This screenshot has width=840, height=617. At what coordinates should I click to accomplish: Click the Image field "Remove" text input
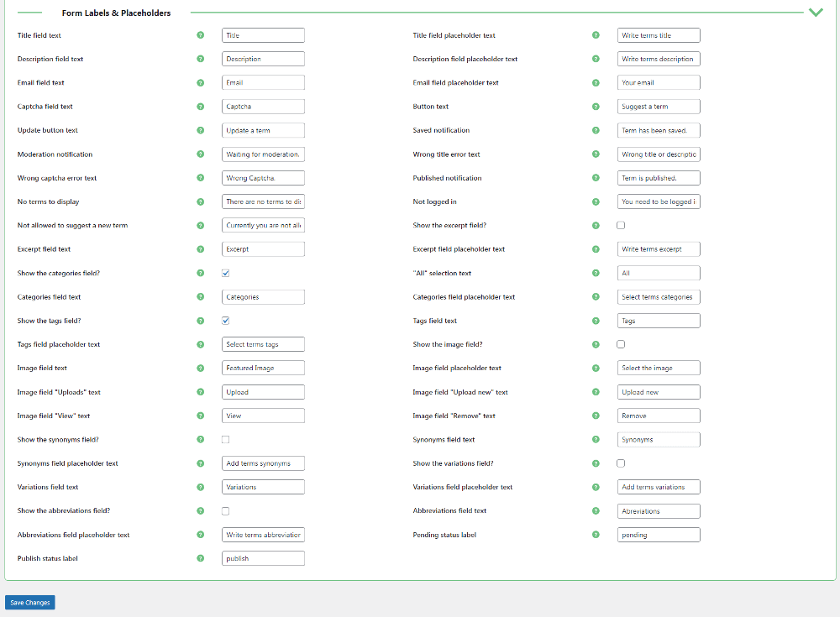tap(658, 416)
